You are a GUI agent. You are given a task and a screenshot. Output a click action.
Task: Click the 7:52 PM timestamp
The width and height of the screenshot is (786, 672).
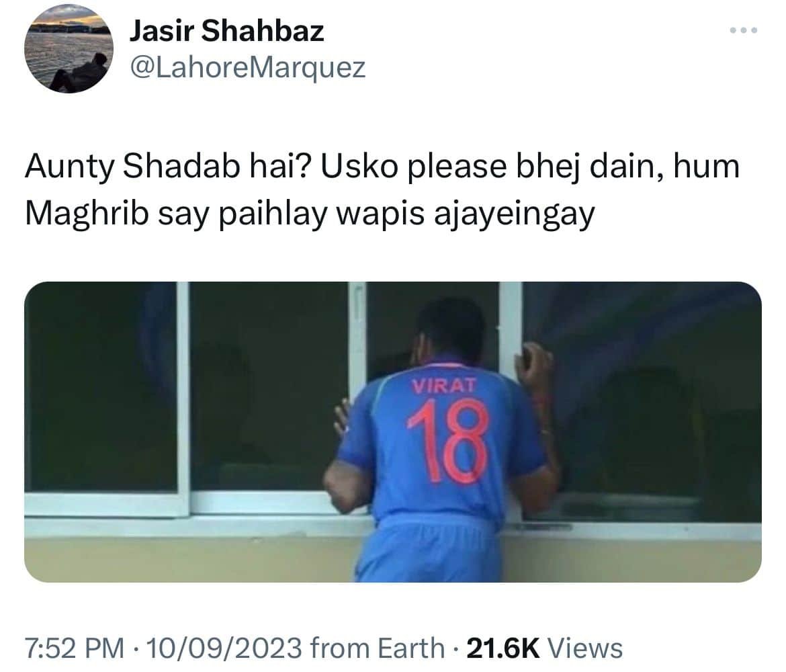(74, 647)
